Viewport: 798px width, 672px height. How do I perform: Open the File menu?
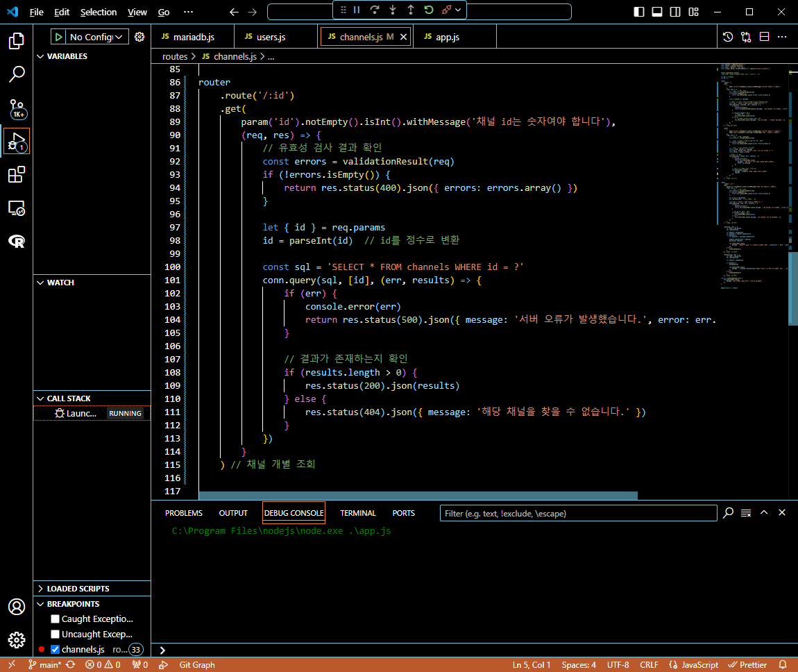click(37, 12)
